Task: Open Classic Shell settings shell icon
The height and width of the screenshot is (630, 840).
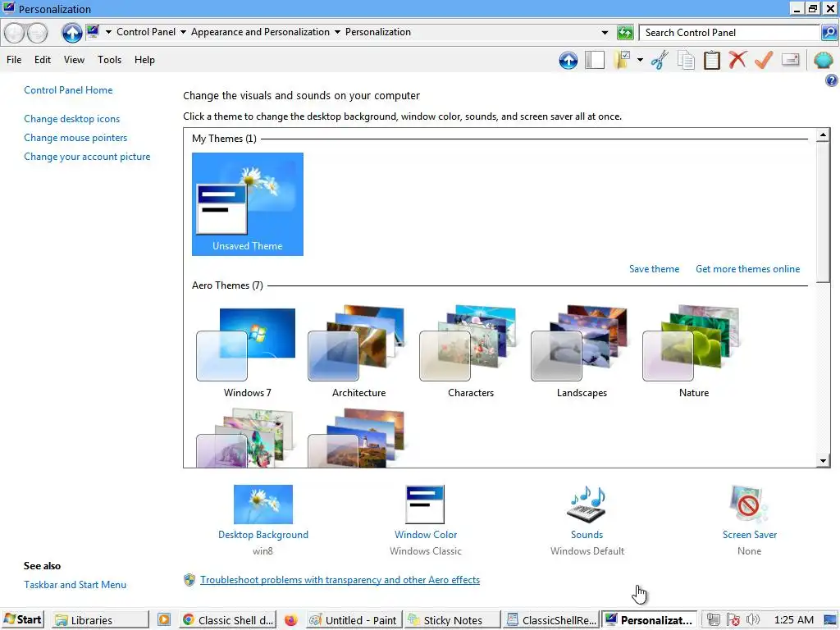Action: [824, 60]
